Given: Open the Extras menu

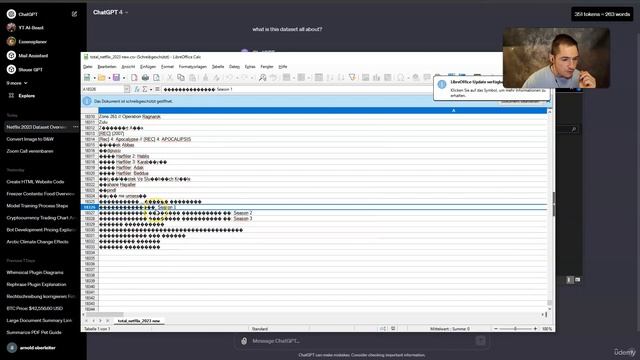Looking at the screenshot, I should 250,67.
